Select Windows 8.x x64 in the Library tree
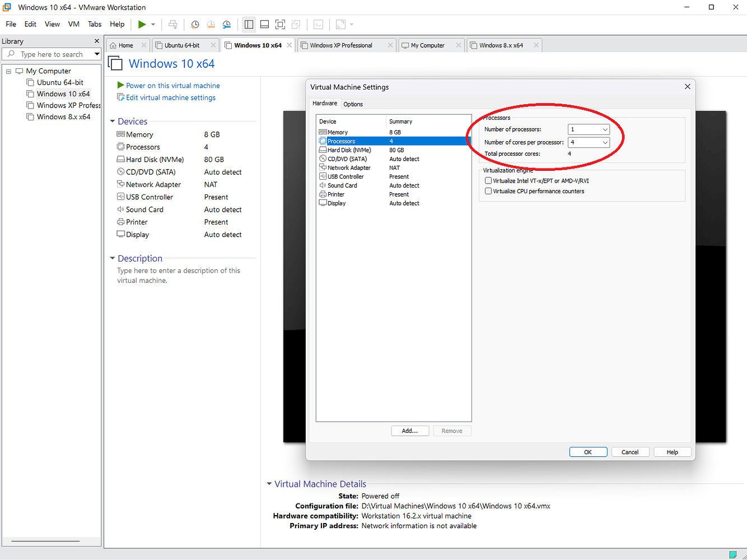Viewport: 747px width, 560px height. click(x=63, y=116)
